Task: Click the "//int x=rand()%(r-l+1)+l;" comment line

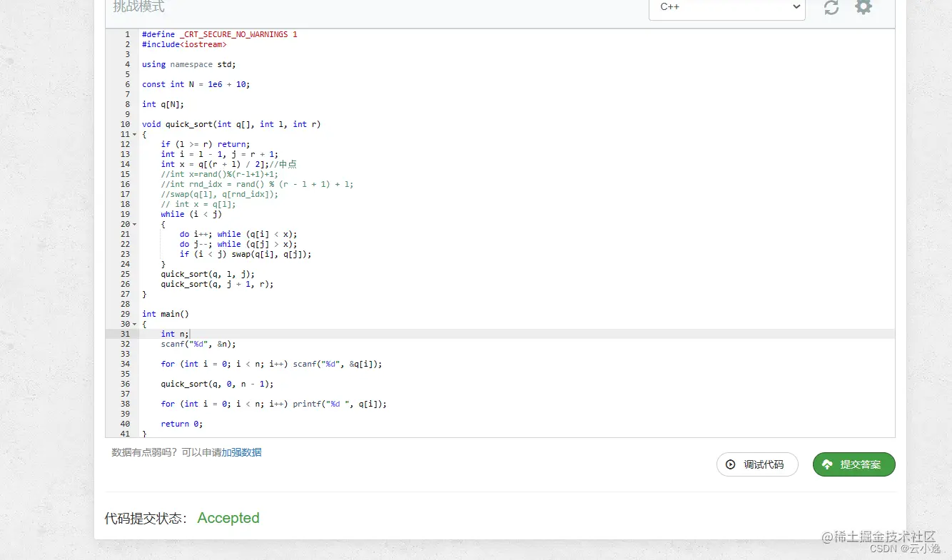Action: 220,174
